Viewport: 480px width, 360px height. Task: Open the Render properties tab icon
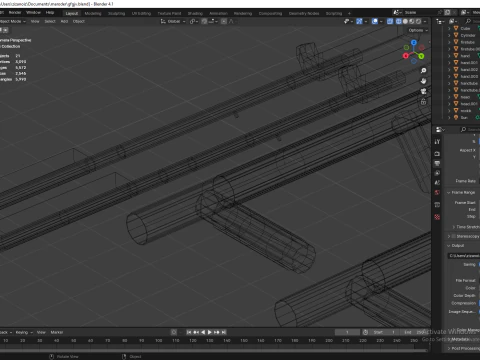click(437, 154)
